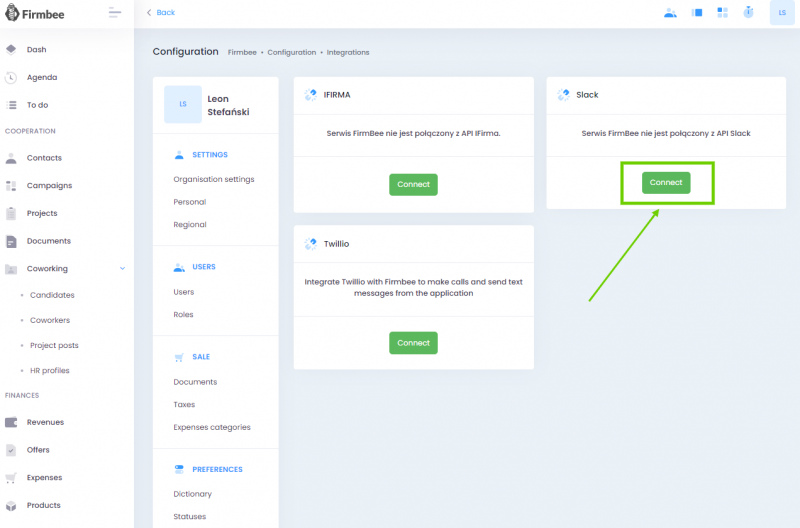Click the Preferences section toggle icon

point(179,469)
